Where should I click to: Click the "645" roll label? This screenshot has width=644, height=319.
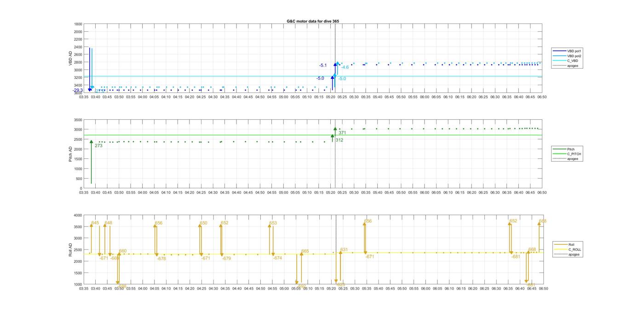95,223
